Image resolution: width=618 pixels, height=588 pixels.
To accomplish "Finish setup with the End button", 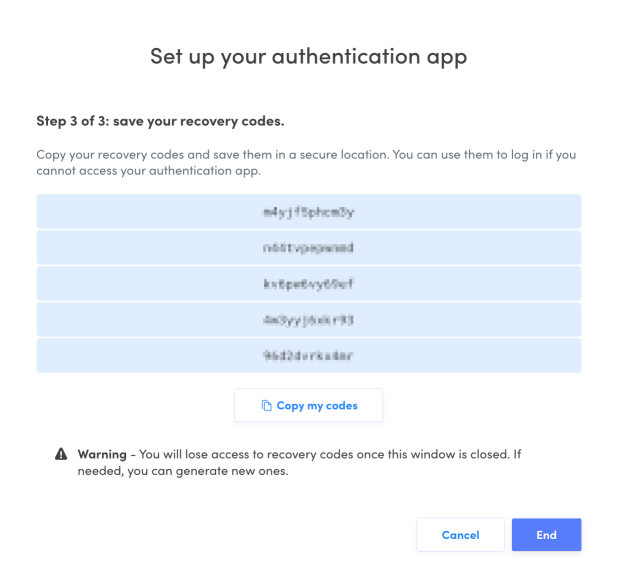I will 546,535.
